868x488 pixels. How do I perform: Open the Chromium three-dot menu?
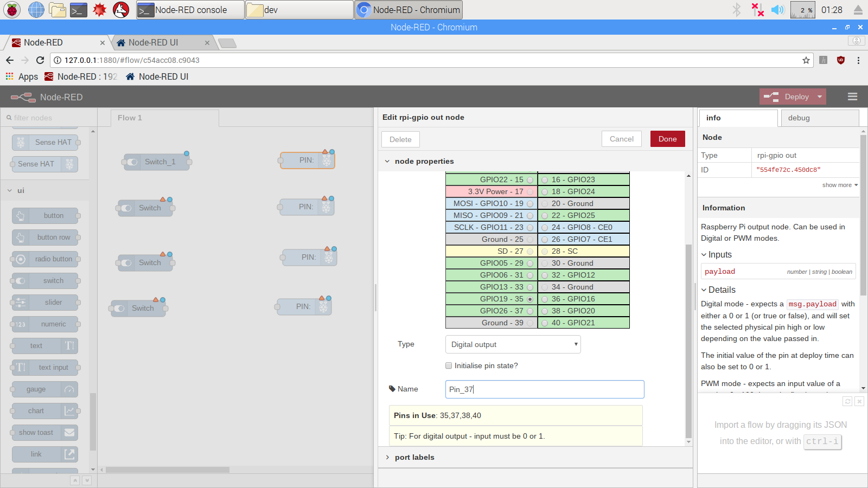click(x=858, y=60)
